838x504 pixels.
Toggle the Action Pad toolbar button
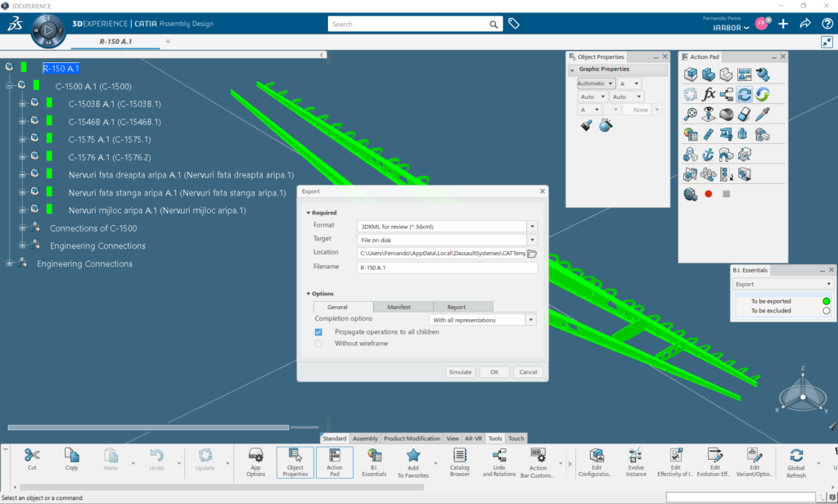[x=335, y=462]
